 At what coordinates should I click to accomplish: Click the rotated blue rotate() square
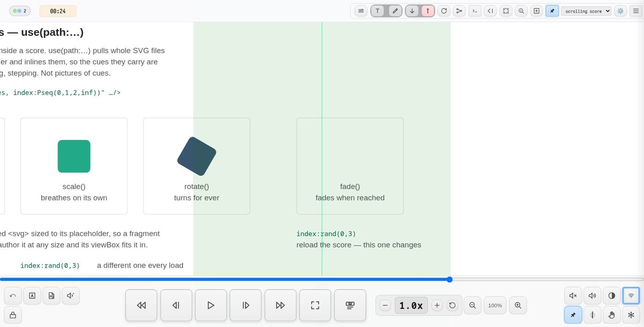click(x=197, y=156)
